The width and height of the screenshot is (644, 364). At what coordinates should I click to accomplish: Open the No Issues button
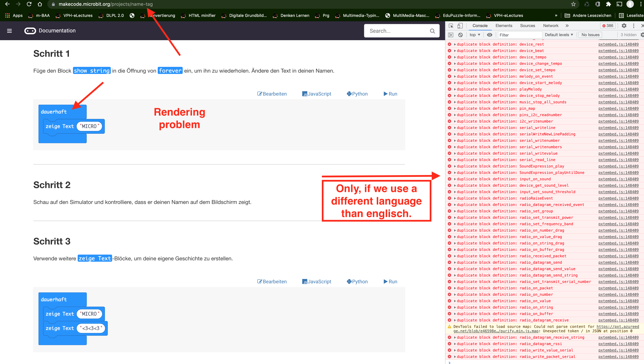pos(590,35)
